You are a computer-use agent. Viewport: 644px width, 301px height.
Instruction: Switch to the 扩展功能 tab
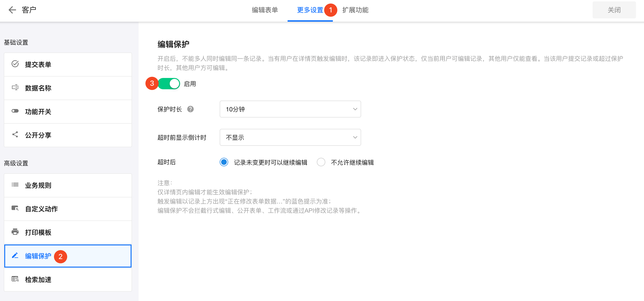[355, 10]
